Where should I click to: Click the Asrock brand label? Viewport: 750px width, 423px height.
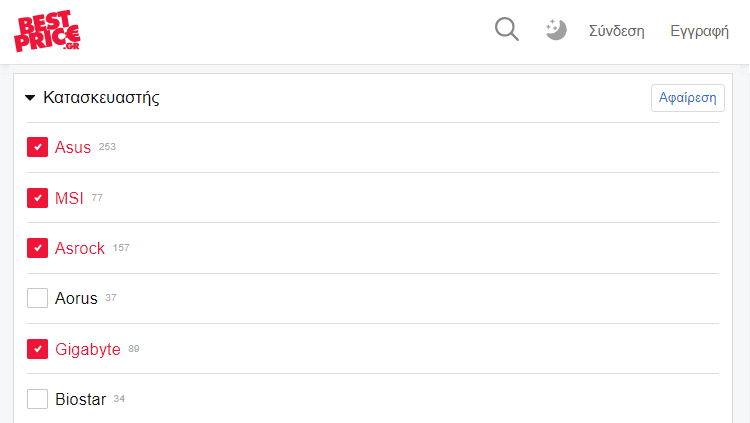pos(79,248)
